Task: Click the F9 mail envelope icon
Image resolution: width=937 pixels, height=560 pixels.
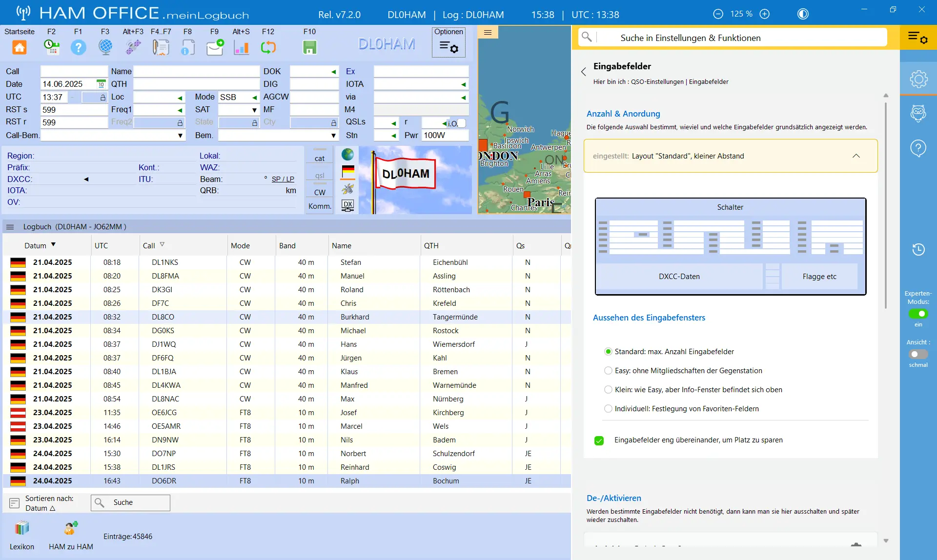Action: coord(215,47)
